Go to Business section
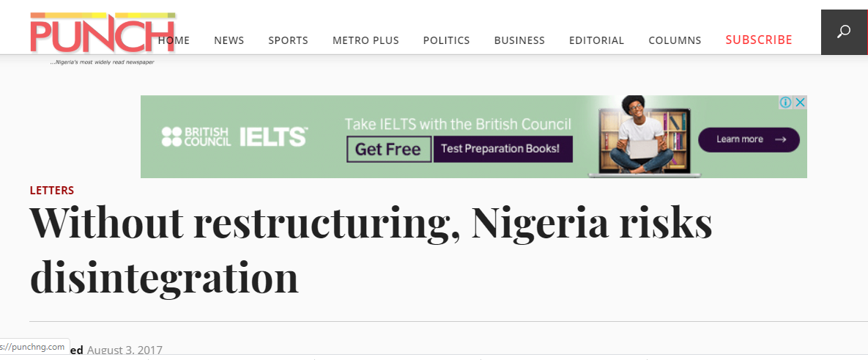Screen dimensions: 868x360 [519, 40]
